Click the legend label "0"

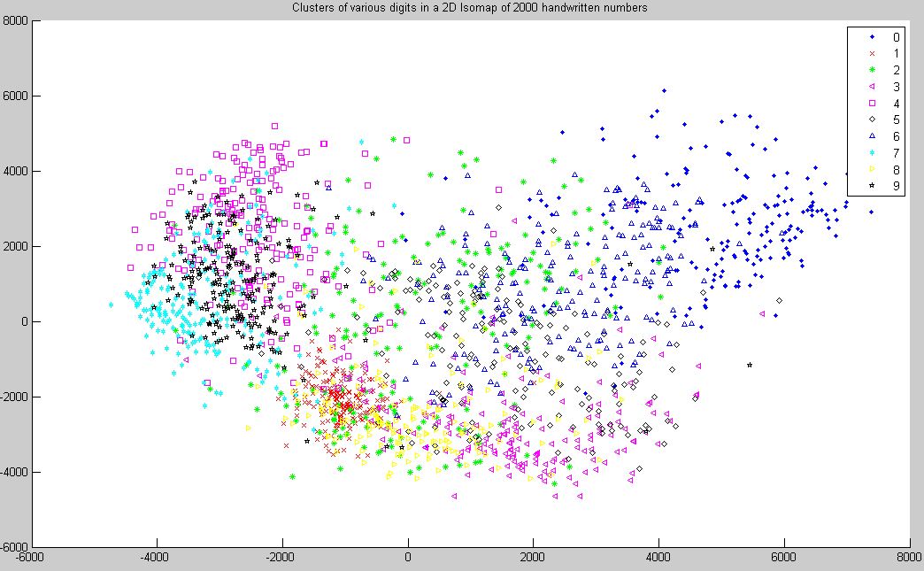pos(897,37)
